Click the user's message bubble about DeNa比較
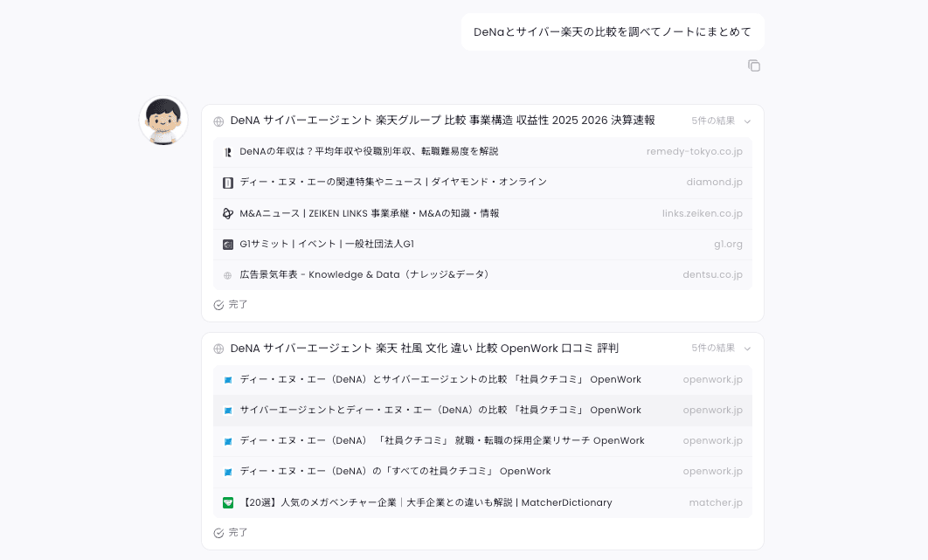928x560 pixels. coord(612,31)
